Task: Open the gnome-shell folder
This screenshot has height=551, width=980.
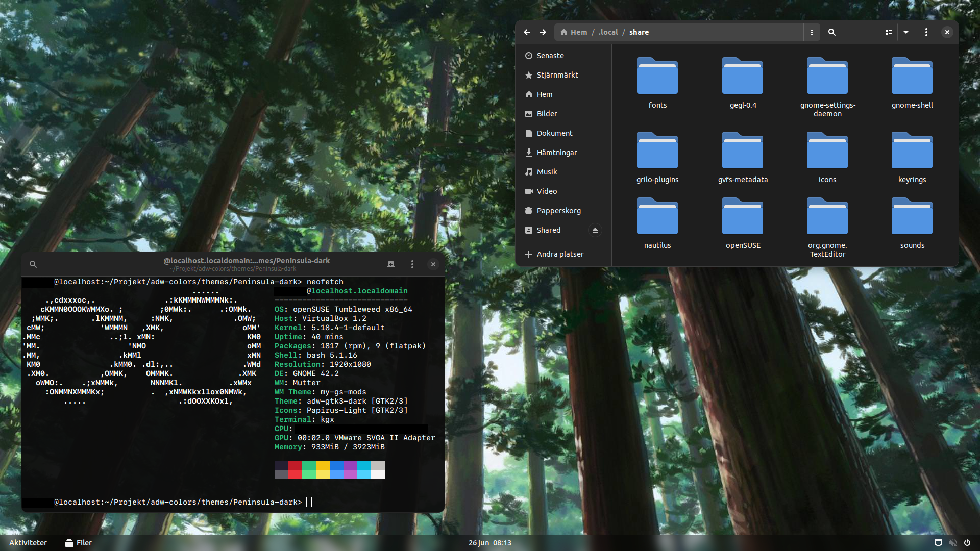Action: point(912,82)
